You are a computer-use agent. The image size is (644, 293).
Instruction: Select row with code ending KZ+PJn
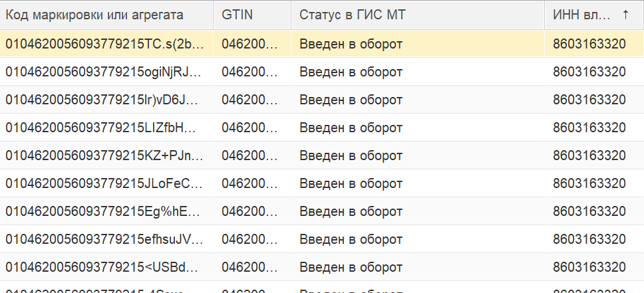click(x=322, y=155)
